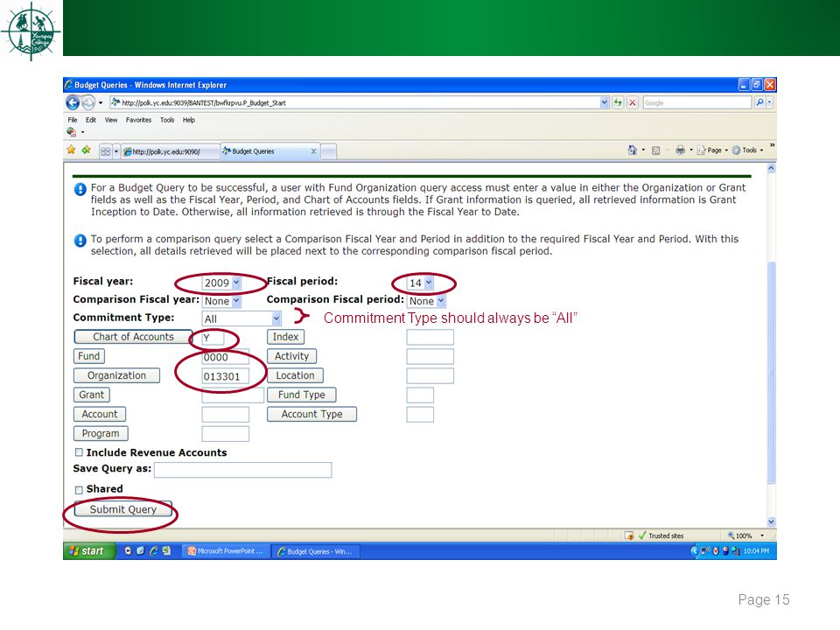Screen dimensions: 840x630
Task: Click the page scrollbar up arrow
Action: pos(771,168)
